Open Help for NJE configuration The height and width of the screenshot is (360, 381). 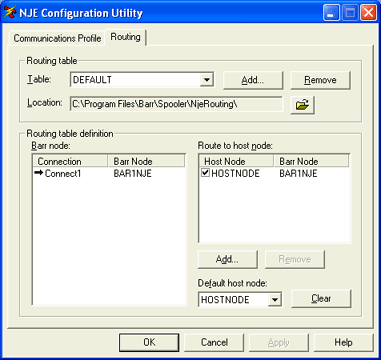click(344, 342)
